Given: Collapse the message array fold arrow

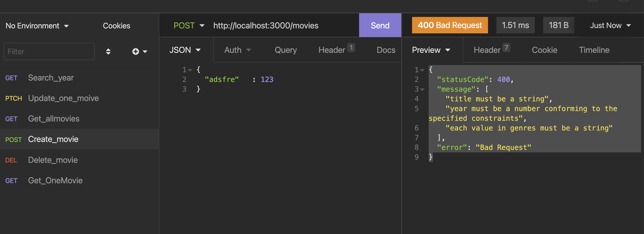Looking at the screenshot, I should [422, 90].
